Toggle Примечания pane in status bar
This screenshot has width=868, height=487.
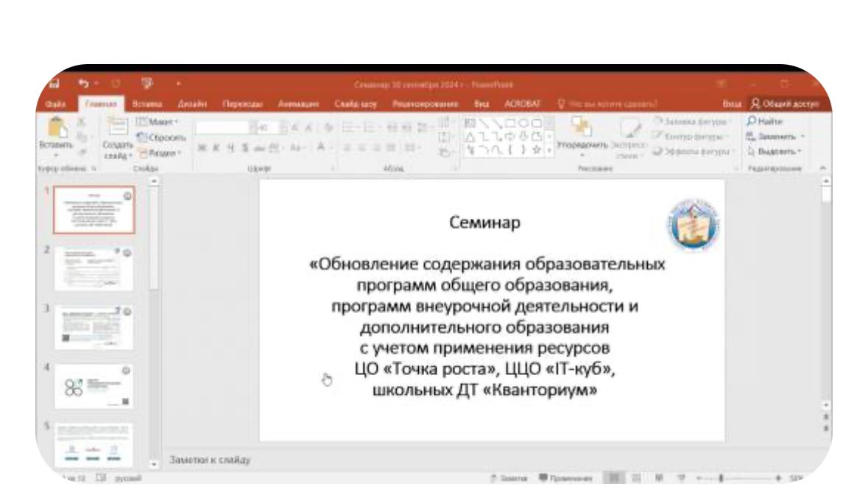click(x=565, y=477)
